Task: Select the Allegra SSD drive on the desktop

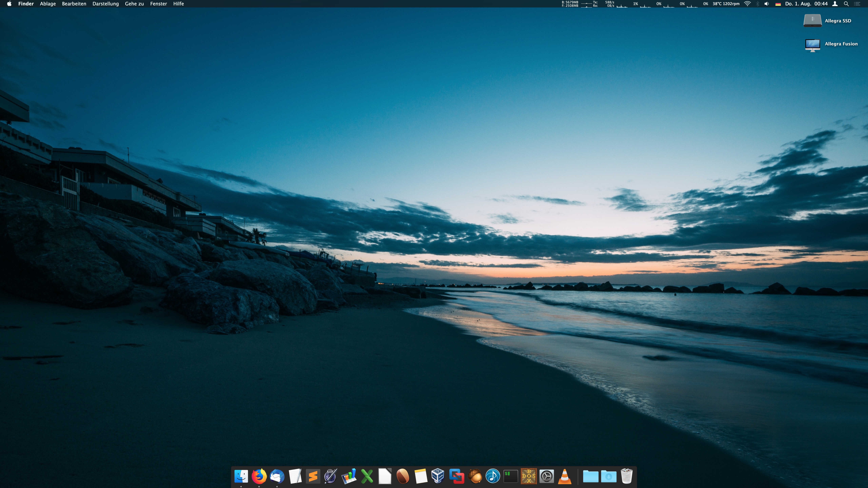Action: pyautogui.click(x=812, y=21)
